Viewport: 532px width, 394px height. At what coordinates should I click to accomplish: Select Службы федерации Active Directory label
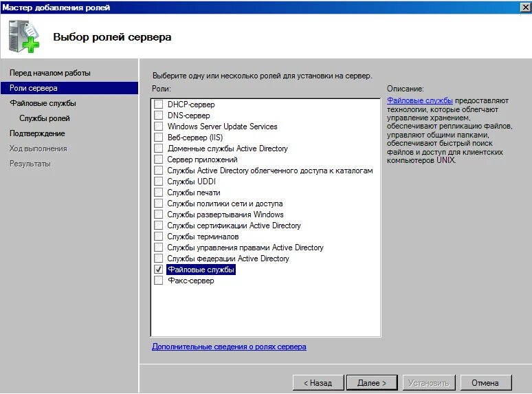228,259
